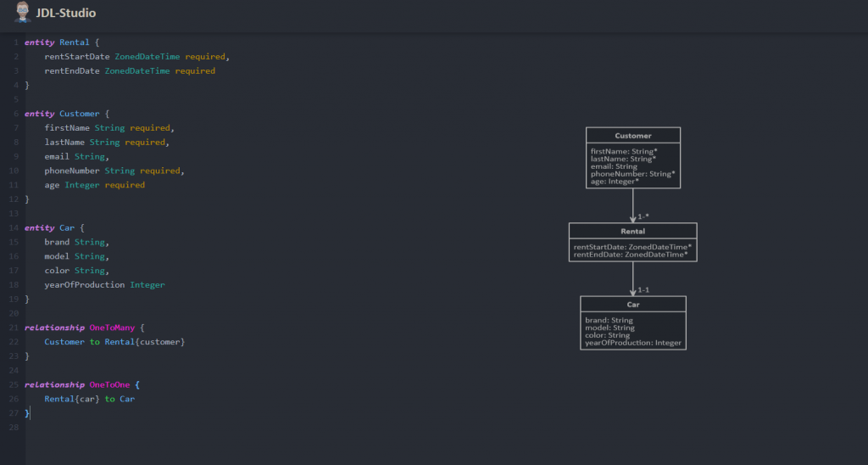Click "age: Integer*" in Customer diagram box
The width and height of the screenshot is (868, 465).
click(x=615, y=182)
